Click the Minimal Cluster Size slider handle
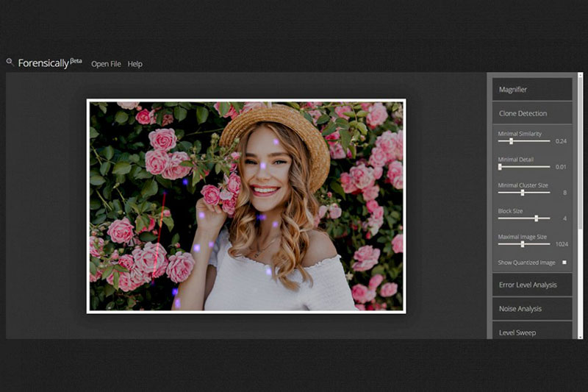588x392 pixels. 523,193
